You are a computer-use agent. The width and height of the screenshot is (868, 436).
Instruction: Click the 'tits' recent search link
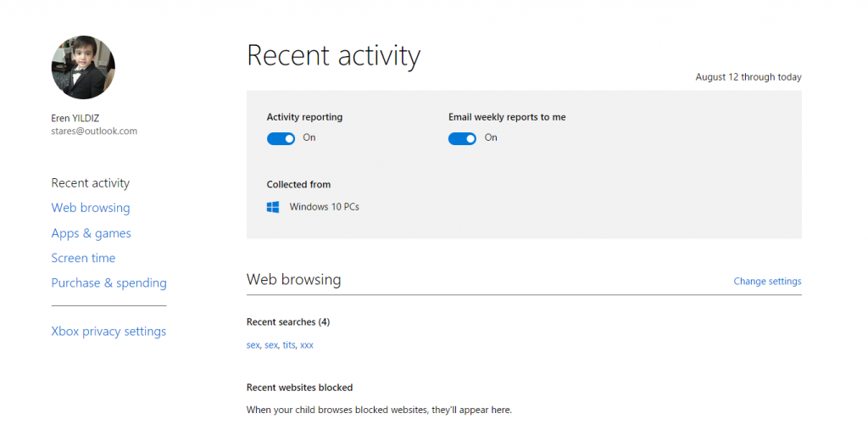tap(289, 344)
